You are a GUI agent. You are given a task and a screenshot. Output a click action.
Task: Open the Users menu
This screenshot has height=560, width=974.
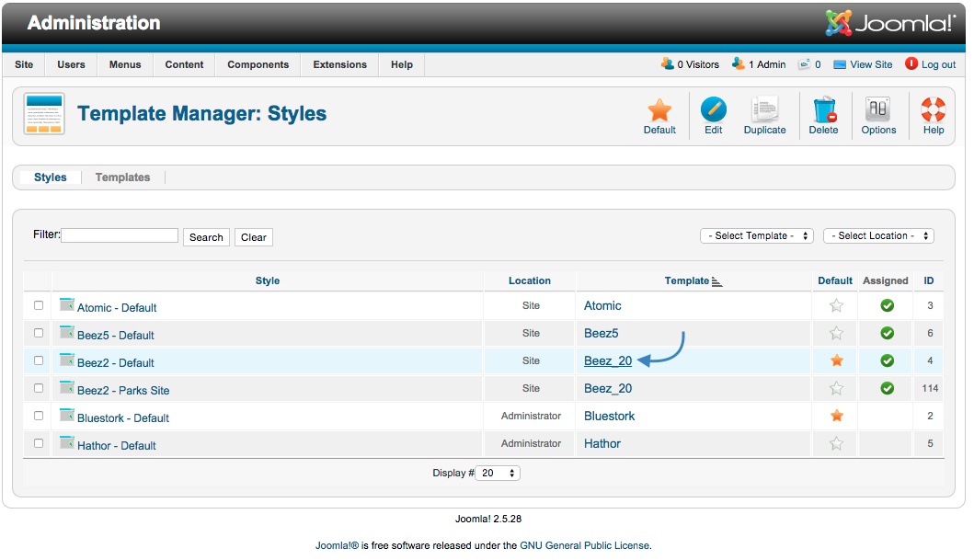(x=72, y=64)
